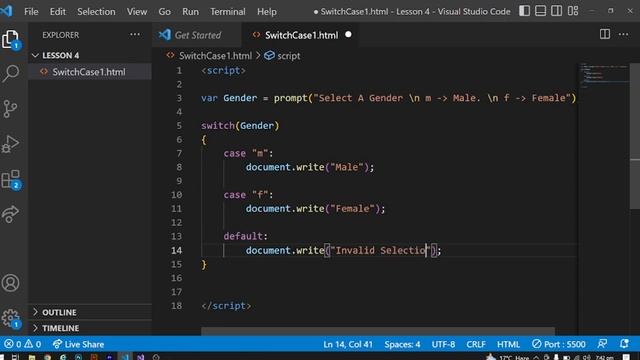This screenshot has width=640, height=360.
Task: Click the "Male" string on line 8
Action: (347, 167)
